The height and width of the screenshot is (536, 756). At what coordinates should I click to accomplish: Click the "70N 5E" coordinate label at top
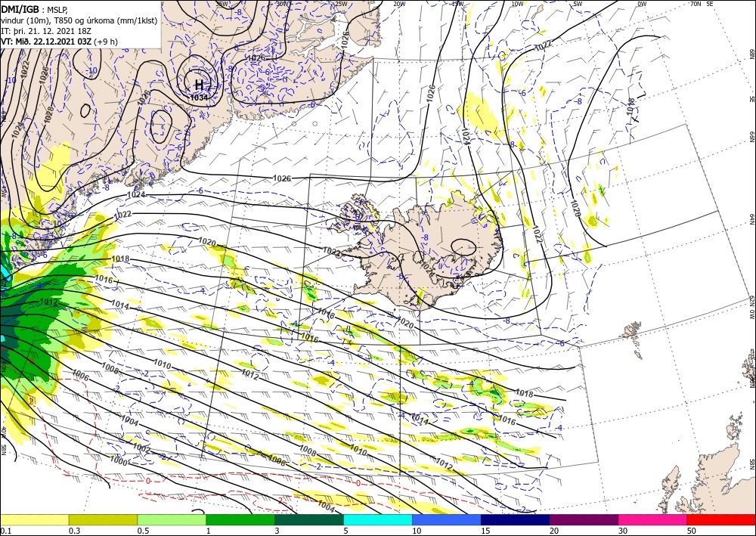[x=702, y=4]
